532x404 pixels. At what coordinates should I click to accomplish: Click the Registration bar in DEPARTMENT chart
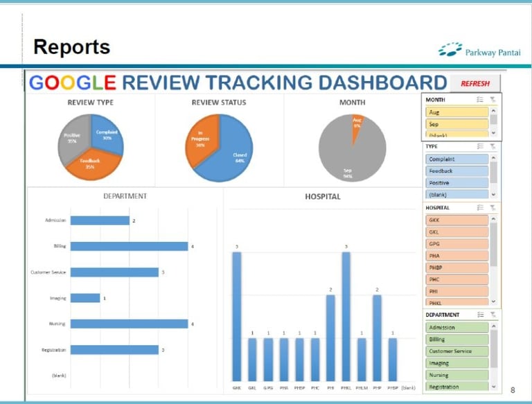point(115,350)
